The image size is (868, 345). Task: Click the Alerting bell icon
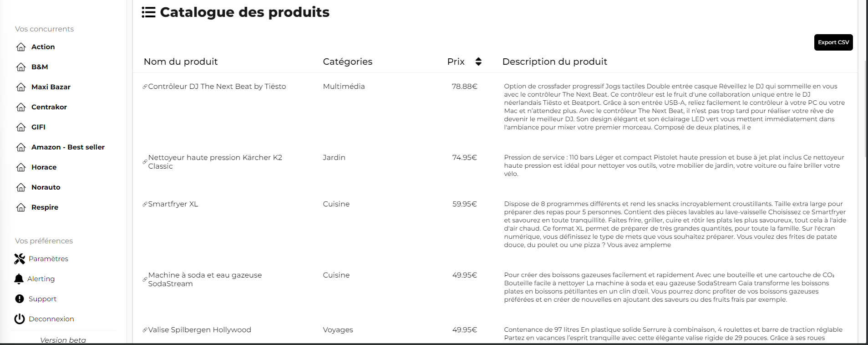coord(19,279)
